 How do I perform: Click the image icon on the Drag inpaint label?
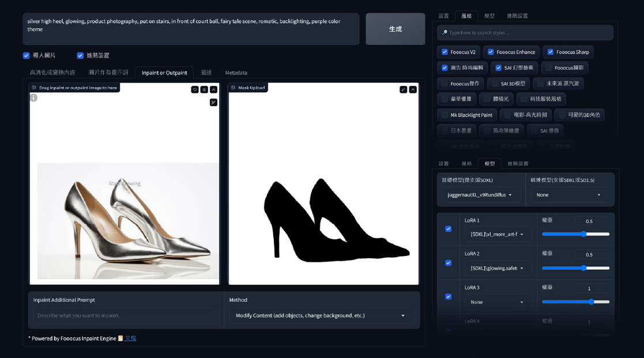coord(34,88)
